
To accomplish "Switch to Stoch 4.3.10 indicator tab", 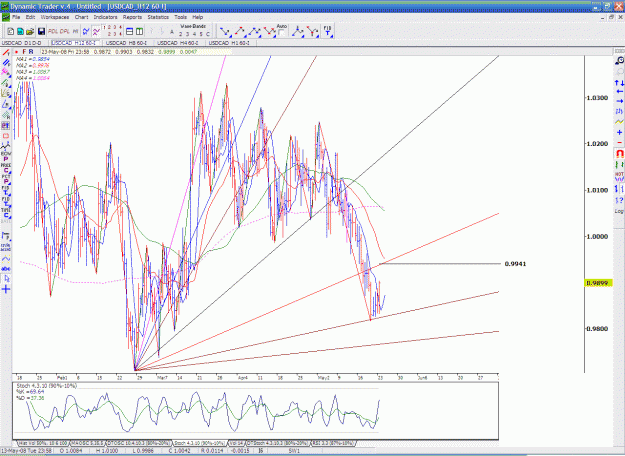I will (x=200, y=443).
